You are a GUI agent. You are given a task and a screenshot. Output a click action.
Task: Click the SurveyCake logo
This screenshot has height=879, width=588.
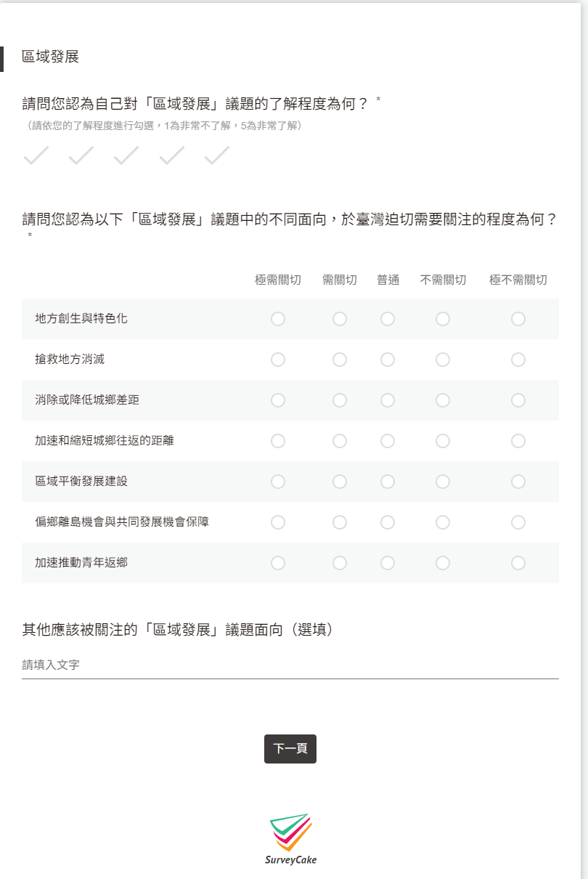click(x=290, y=839)
